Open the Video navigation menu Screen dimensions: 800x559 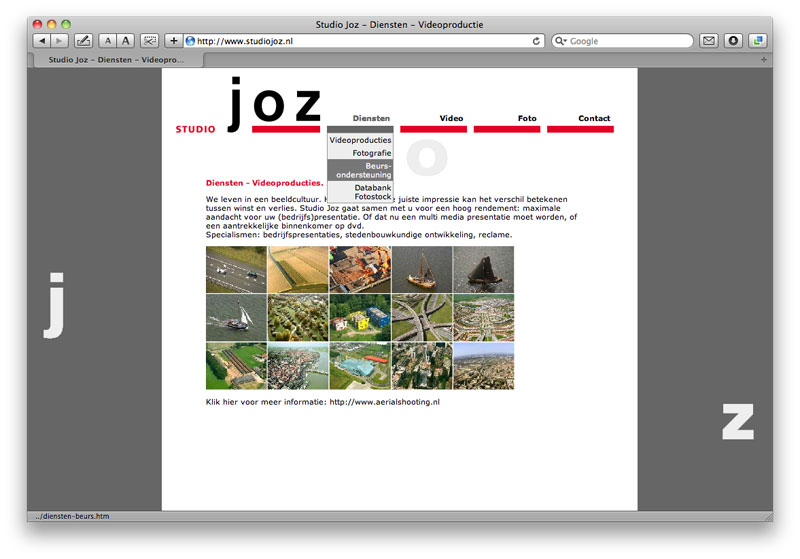[451, 118]
